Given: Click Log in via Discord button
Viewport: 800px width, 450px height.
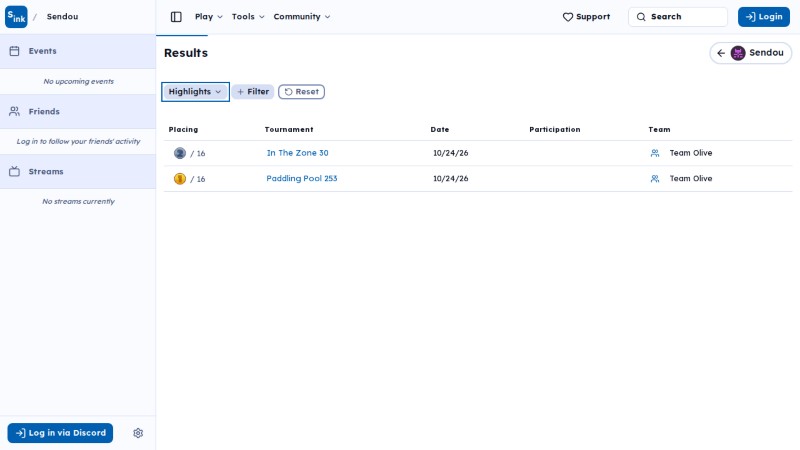Looking at the screenshot, I should click(60, 433).
